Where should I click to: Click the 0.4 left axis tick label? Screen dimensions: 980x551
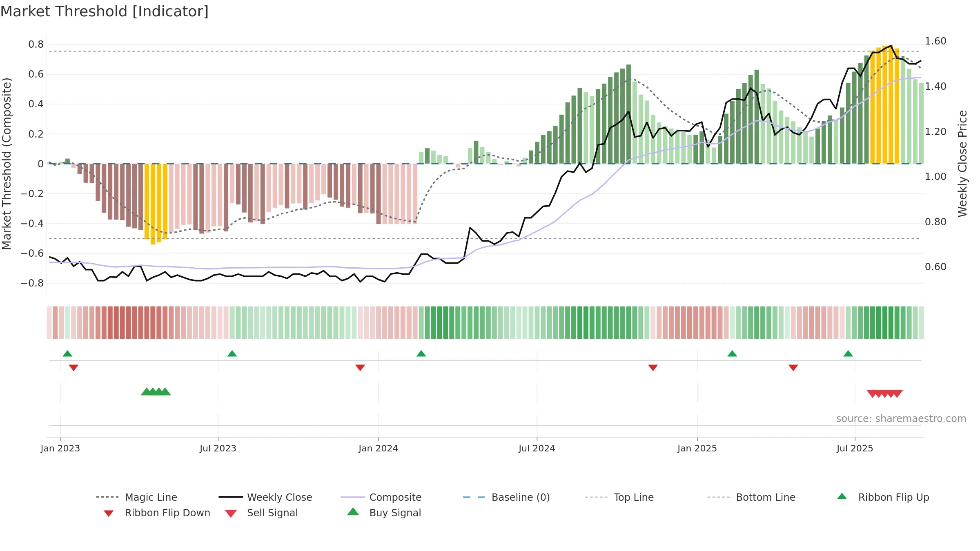[x=36, y=104]
